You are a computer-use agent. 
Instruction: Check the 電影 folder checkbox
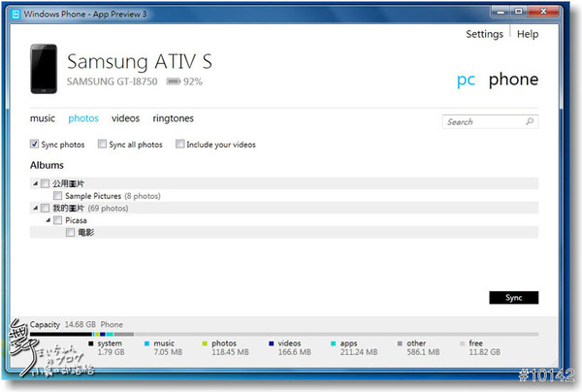[70, 232]
